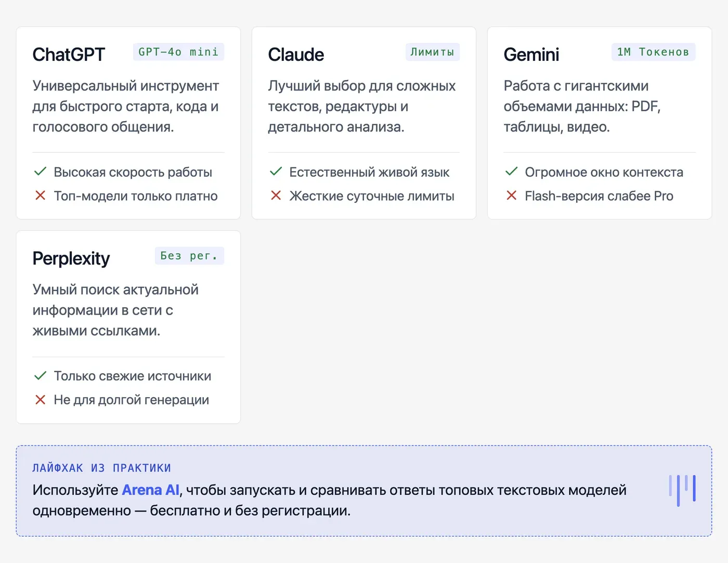Click the Perplexity card title

tap(71, 259)
